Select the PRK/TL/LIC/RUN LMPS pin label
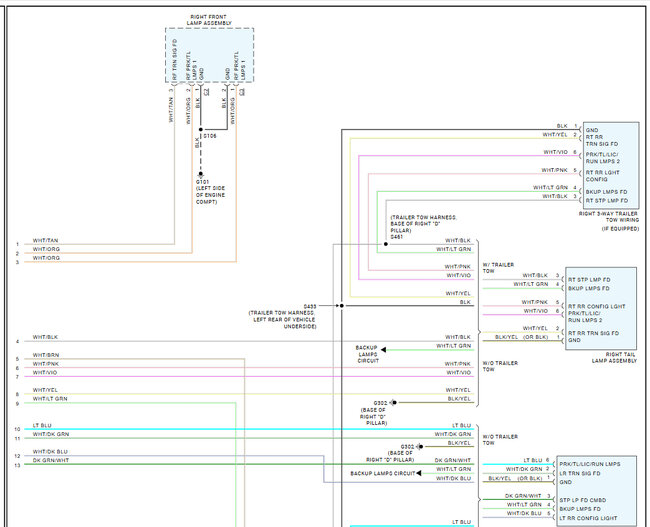The width and height of the screenshot is (650, 527). (x=589, y=464)
